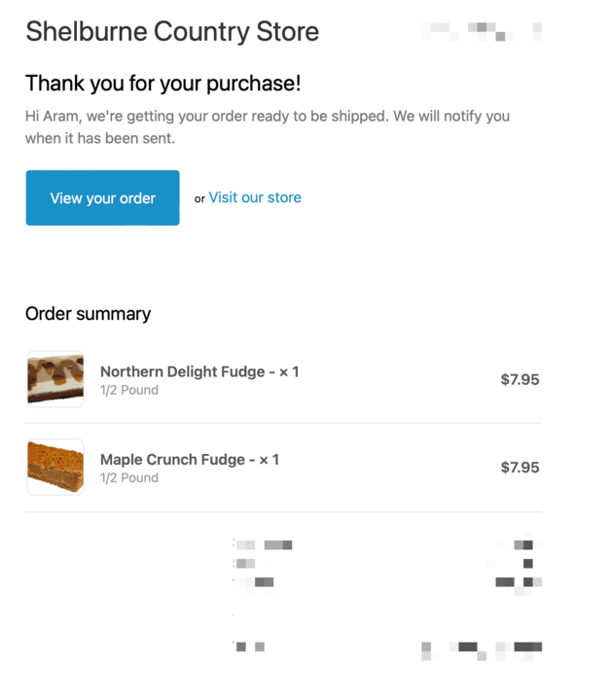611x700 pixels.
Task: Click the word or before Visit our store
Action: click(199, 199)
